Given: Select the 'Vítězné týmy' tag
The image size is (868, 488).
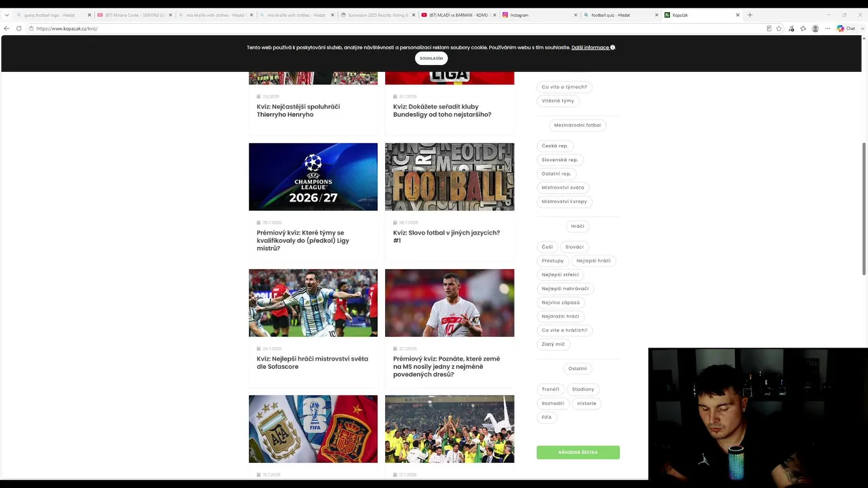Looking at the screenshot, I should (558, 101).
